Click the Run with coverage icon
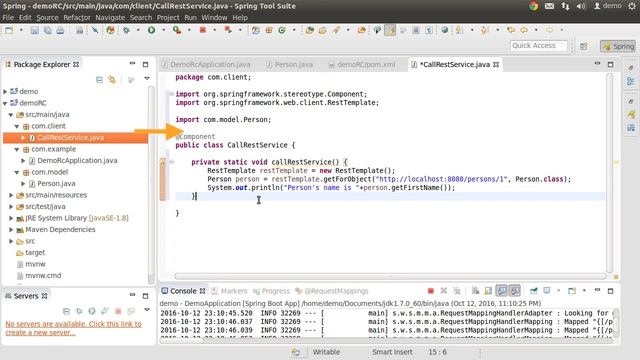The width and height of the screenshot is (640, 360). (x=177, y=30)
